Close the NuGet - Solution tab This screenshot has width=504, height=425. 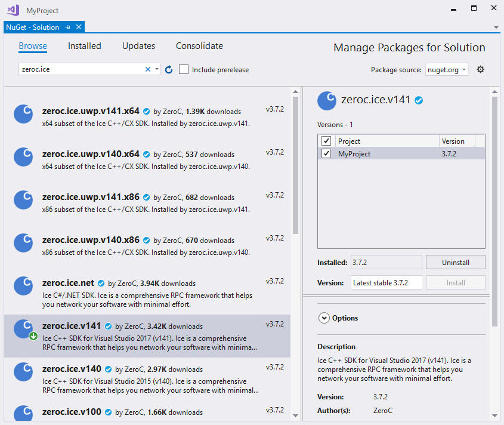78,27
